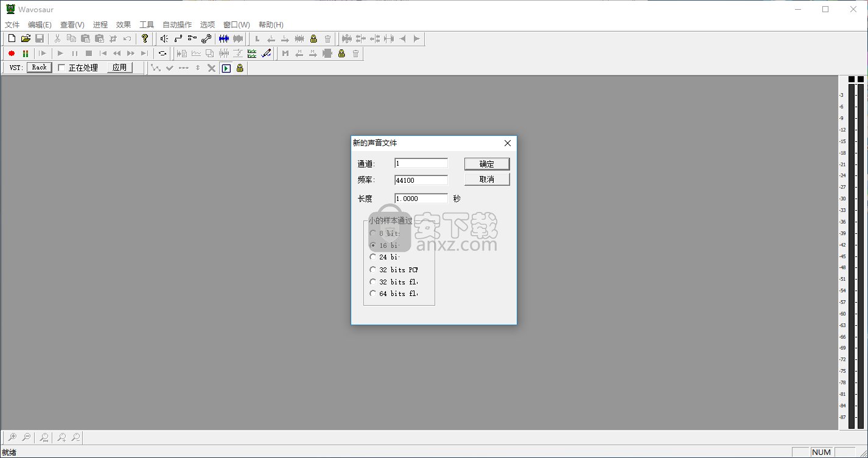Open the 窗口(W) menu

click(237, 25)
